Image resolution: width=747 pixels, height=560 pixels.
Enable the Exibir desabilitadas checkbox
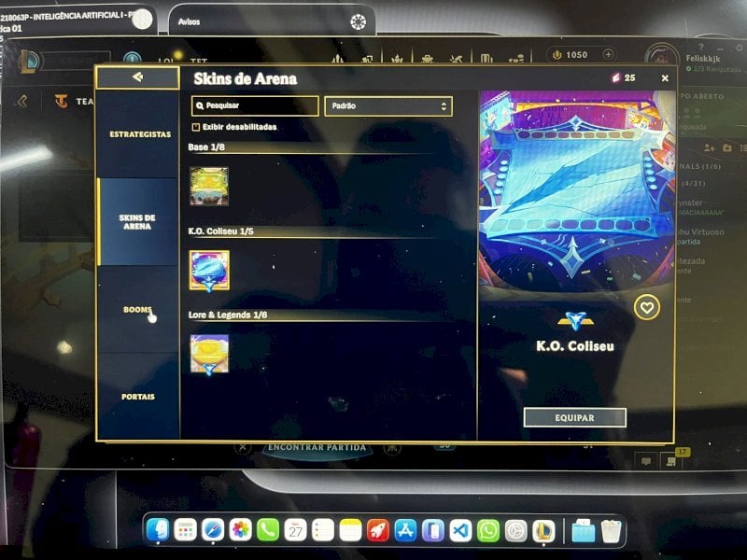(195, 127)
